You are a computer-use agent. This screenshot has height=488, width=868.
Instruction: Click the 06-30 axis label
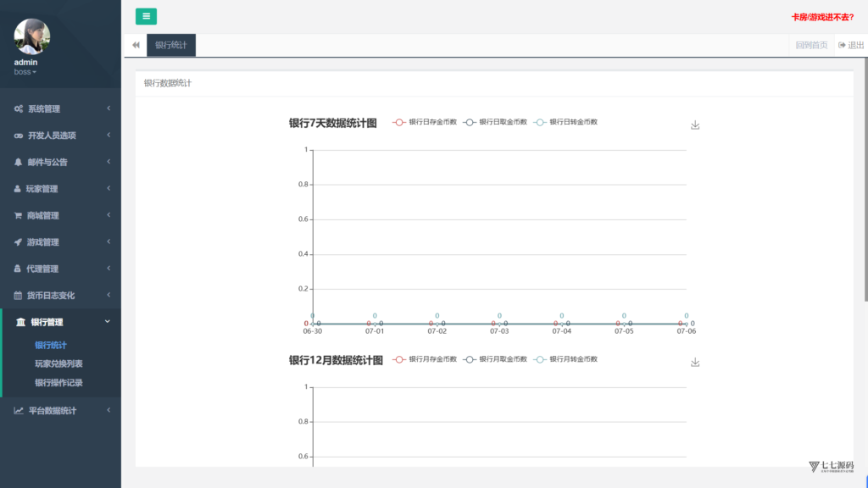[x=312, y=331]
